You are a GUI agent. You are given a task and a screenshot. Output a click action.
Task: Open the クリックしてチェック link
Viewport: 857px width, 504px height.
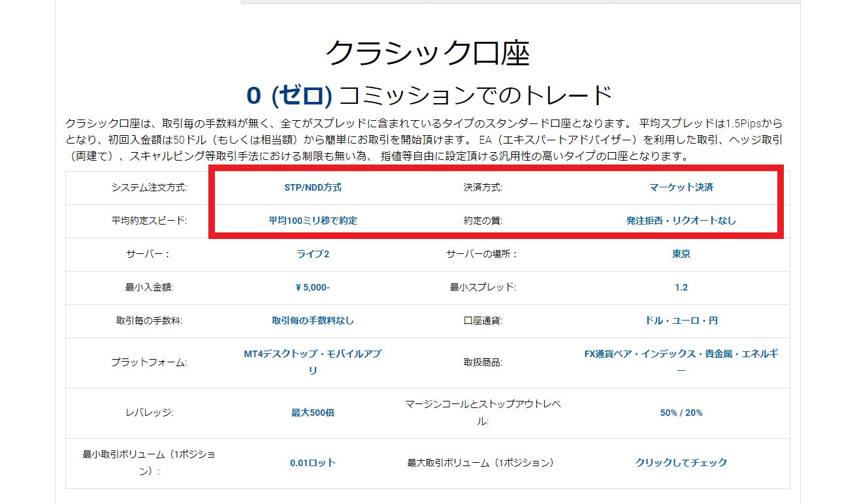(x=681, y=462)
